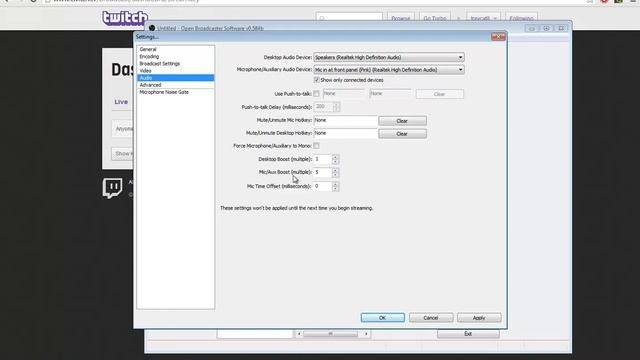The image size is (640, 360).
Task: Adjust the Desktop Boost spinner arrows
Action: tap(335, 159)
